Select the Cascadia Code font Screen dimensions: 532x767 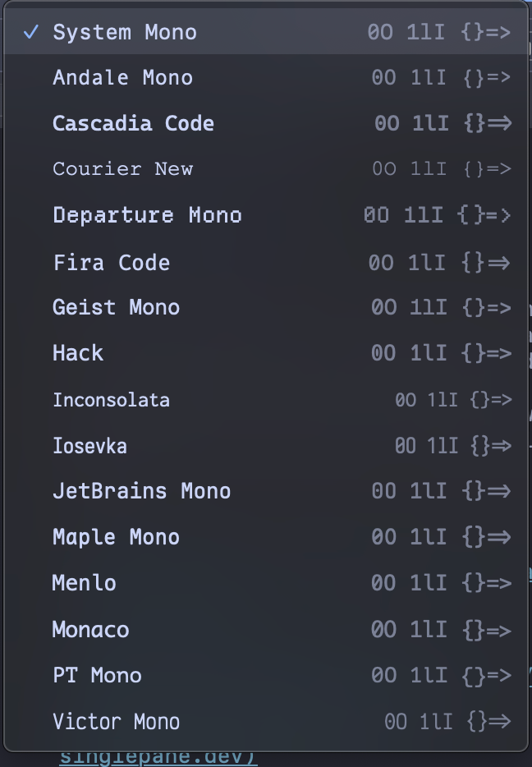[x=133, y=123]
